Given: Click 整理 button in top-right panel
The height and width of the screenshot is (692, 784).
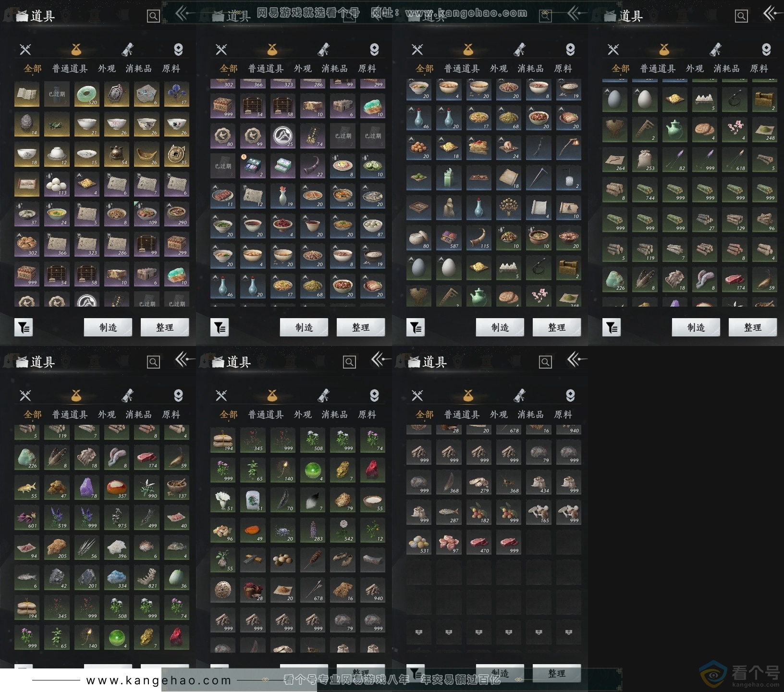Looking at the screenshot, I should (x=753, y=327).
